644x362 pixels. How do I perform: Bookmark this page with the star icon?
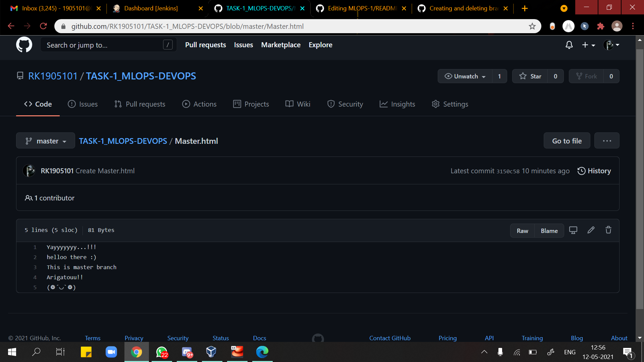click(532, 26)
